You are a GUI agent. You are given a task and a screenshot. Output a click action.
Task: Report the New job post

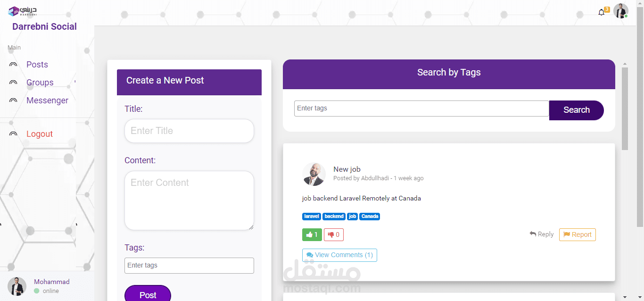[578, 234]
